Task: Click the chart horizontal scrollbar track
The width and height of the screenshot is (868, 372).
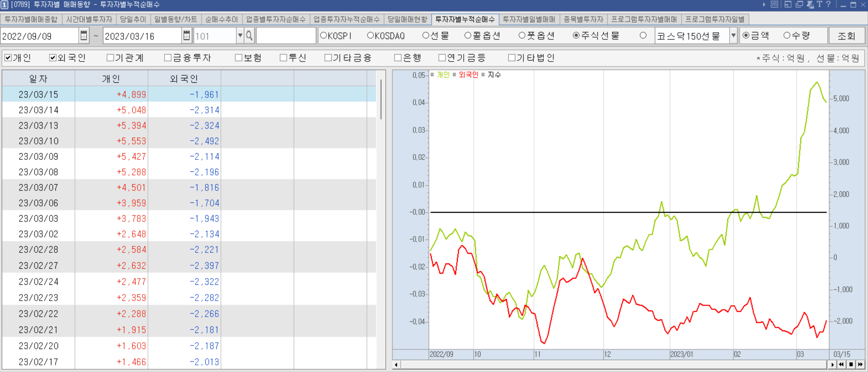Action: (x=614, y=364)
